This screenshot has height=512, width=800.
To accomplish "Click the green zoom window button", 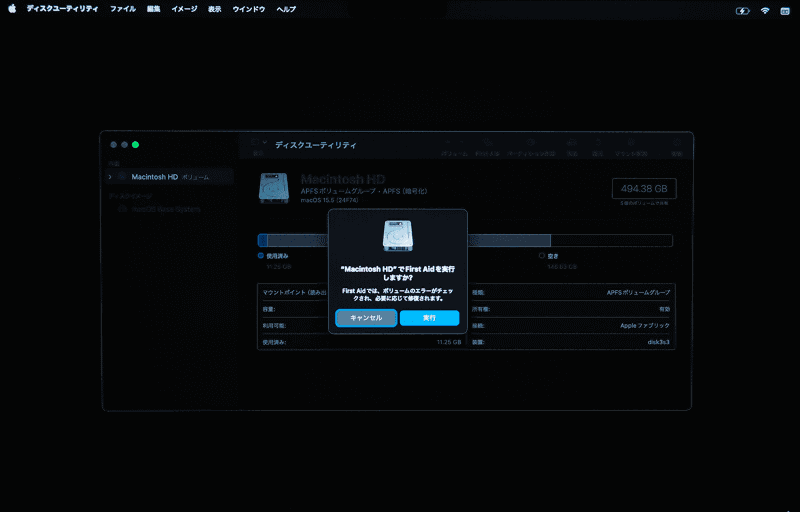I will click(135, 145).
